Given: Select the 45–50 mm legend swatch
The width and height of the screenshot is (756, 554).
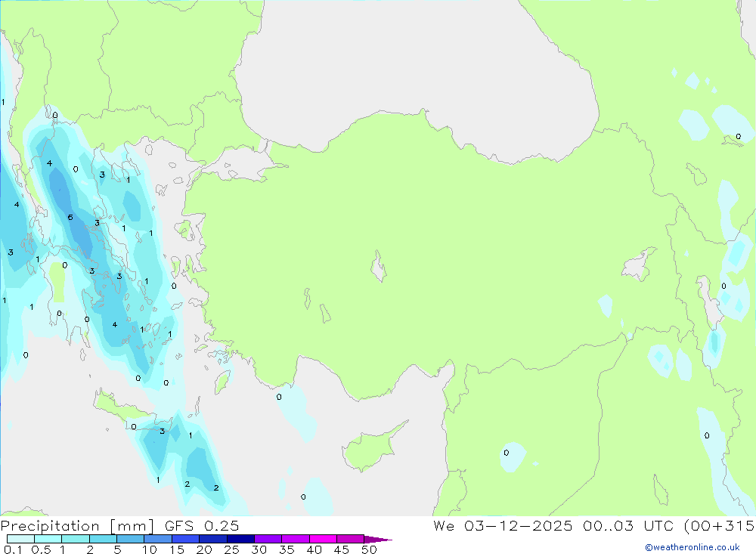Looking at the screenshot, I should tap(350, 539).
